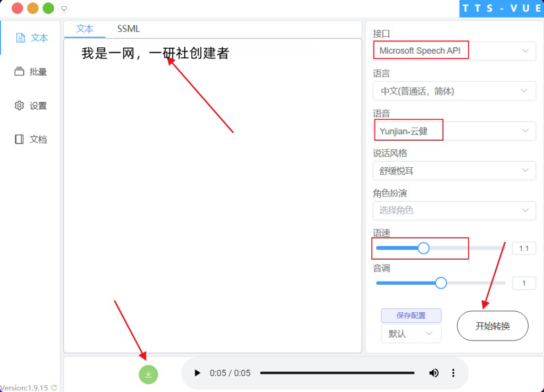Click inside the text editing area
The width and height of the screenshot is (544, 392).
(x=212, y=186)
